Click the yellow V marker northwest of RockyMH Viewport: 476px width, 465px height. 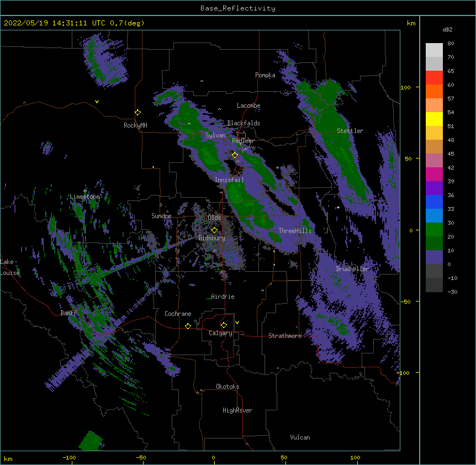pyautogui.click(x=97, y=102)
